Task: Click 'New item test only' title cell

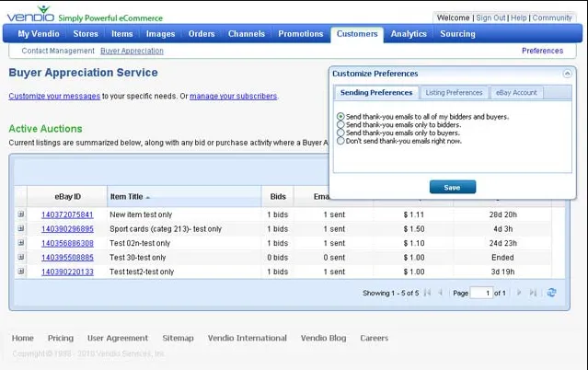Action: pos(141,214)
